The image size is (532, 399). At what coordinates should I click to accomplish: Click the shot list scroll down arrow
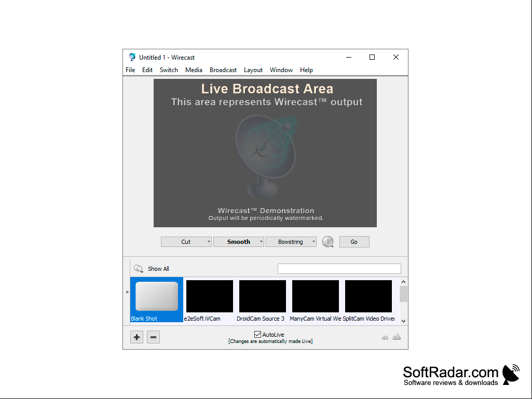(x=403, y=321)
